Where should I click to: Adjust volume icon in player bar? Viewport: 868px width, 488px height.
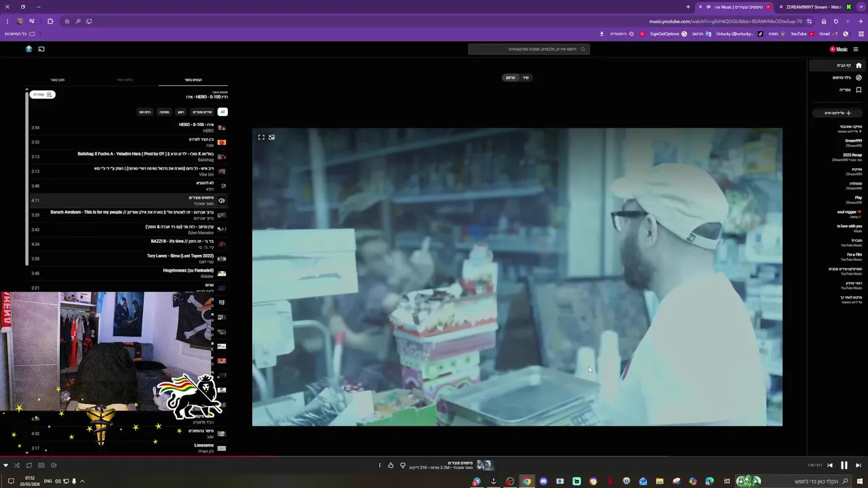[54, 465]
